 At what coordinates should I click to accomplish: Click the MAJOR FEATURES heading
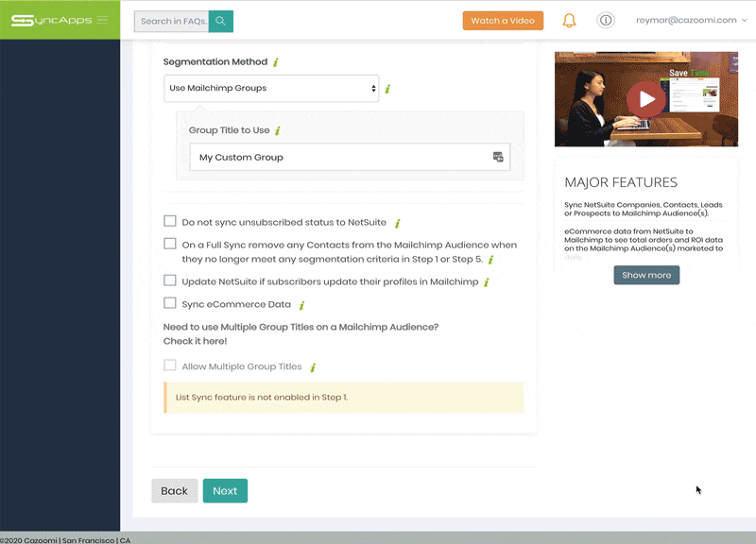pyautogui.click(x=621, y=182)
